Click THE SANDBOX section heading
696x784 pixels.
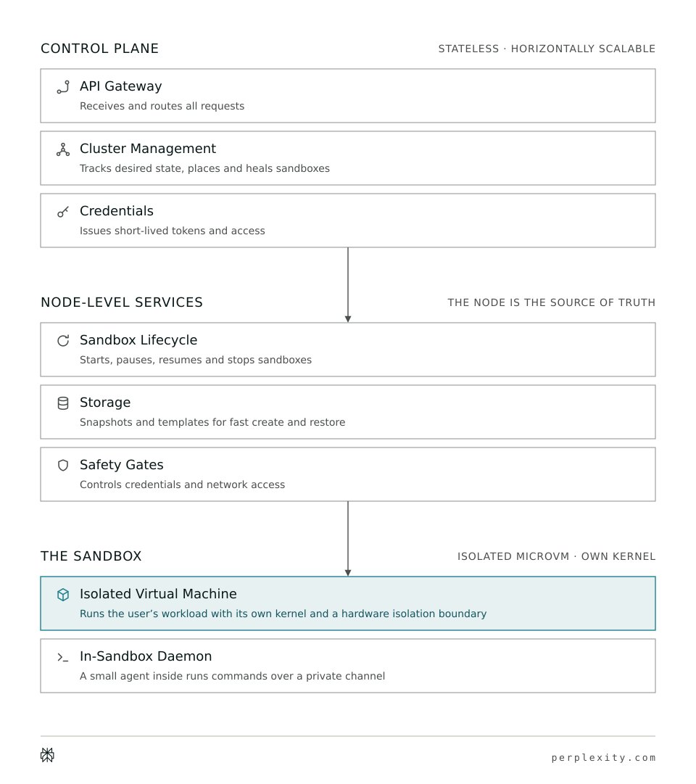(x=91, y=556)
